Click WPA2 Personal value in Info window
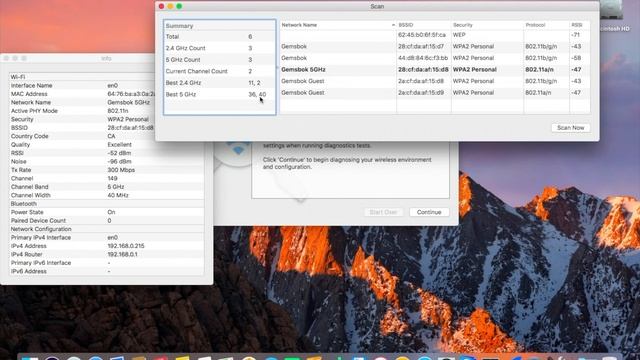The width and height of the screenshot is (640, 360). (128, 119)
